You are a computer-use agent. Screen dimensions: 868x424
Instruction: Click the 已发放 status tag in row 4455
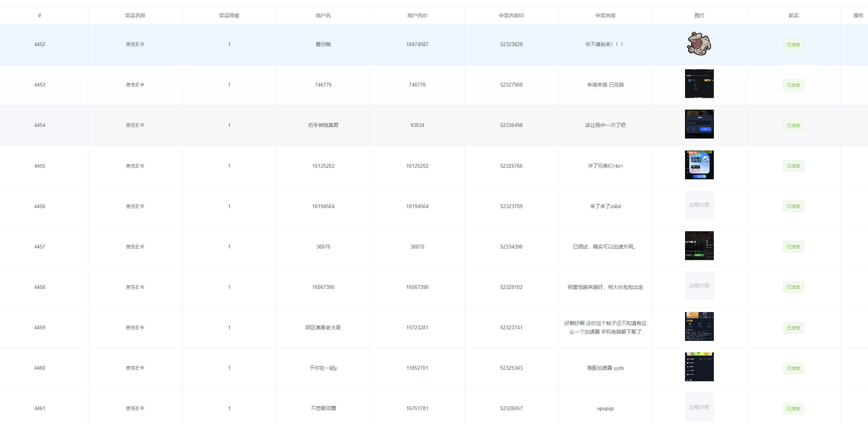tap(793, 166)
